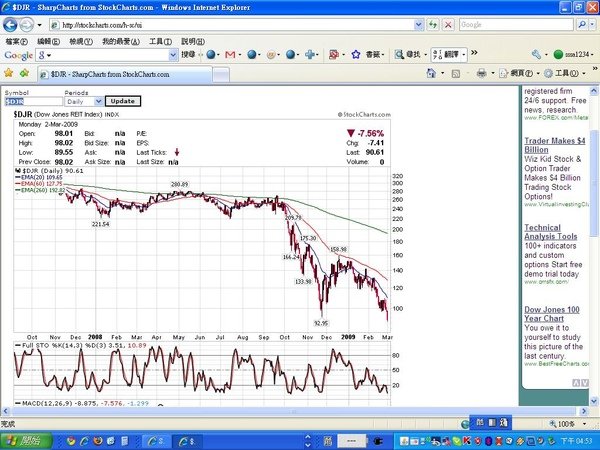Click the Refresh button next to address bar
Screen dimensions: 600x450
433,25
